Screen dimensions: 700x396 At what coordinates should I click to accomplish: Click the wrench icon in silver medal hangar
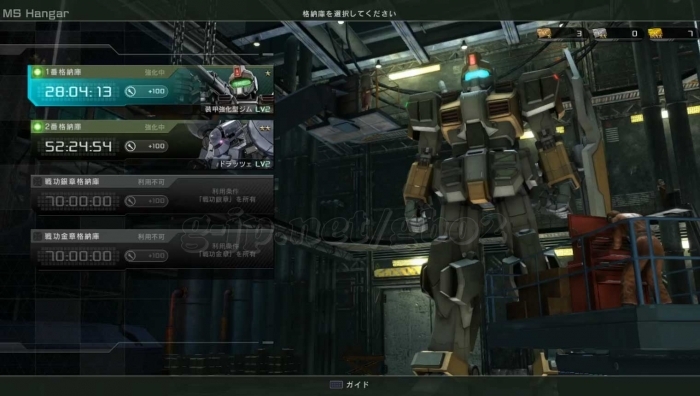(130, 201)
